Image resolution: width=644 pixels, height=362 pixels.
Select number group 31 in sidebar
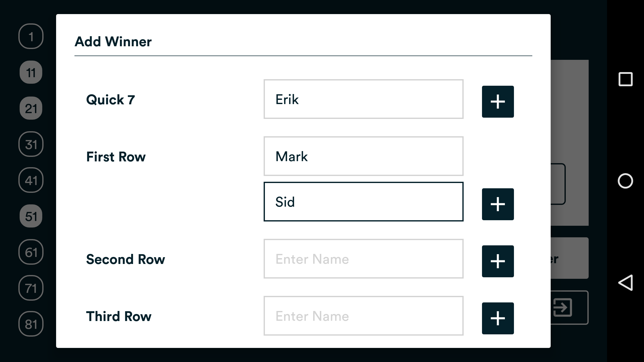31,144
